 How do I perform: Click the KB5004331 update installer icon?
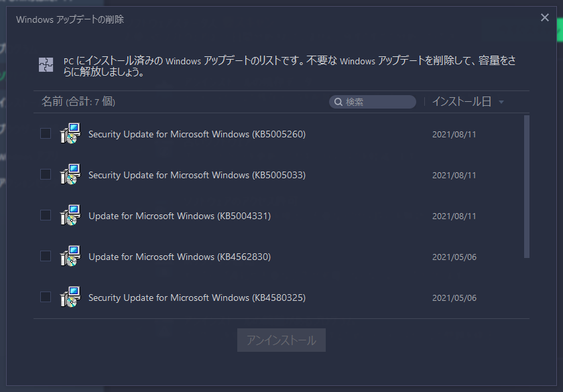click(70, 216)
